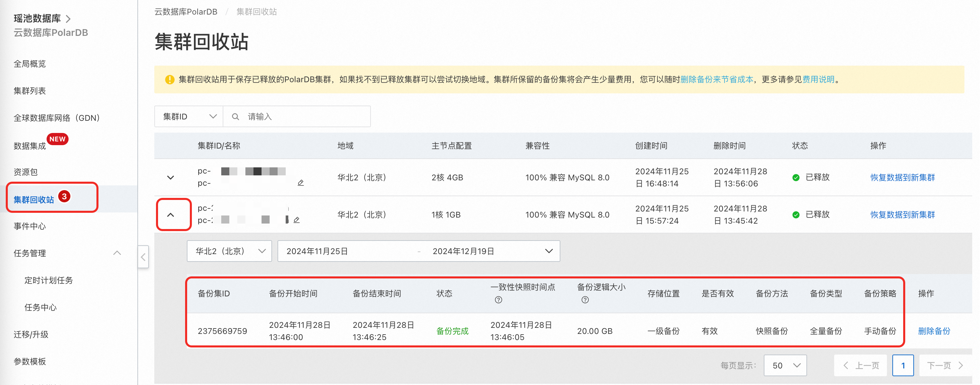The image size is (980, 385).
Task: Collapse the left sidebar panel handle
Action: pos(143,257)
